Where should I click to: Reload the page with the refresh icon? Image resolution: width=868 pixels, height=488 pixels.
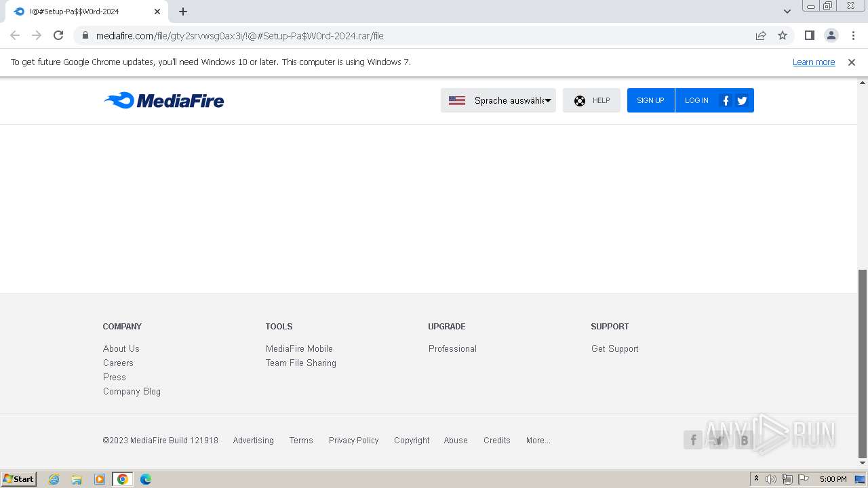coord(58,35)
